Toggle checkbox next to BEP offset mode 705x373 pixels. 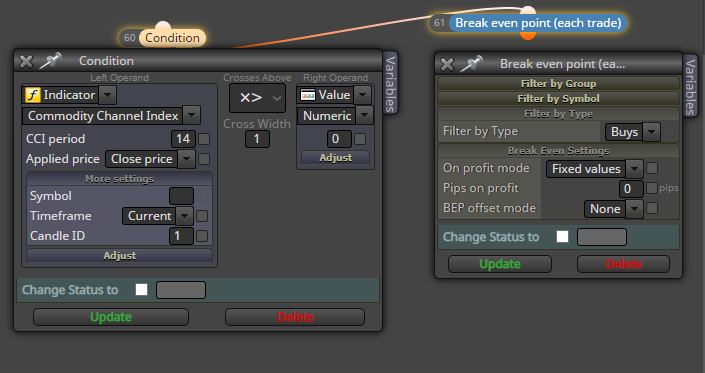(652, 208)
